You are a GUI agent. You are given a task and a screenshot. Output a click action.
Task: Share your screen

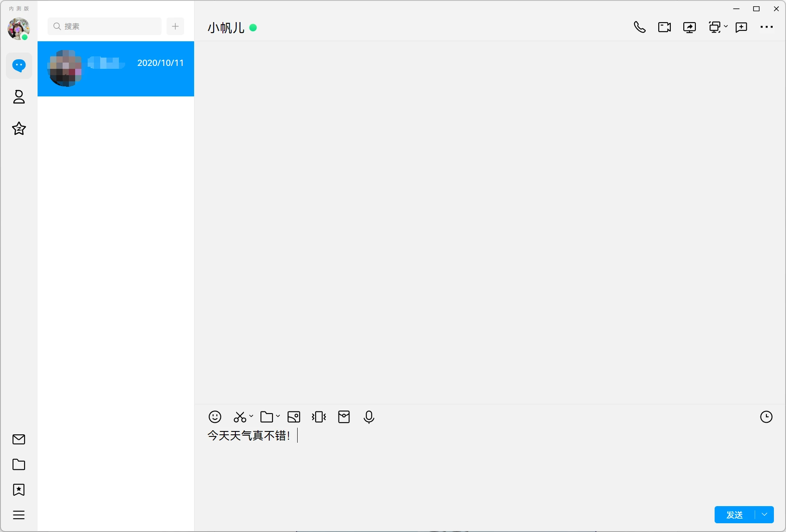point(690,28)
